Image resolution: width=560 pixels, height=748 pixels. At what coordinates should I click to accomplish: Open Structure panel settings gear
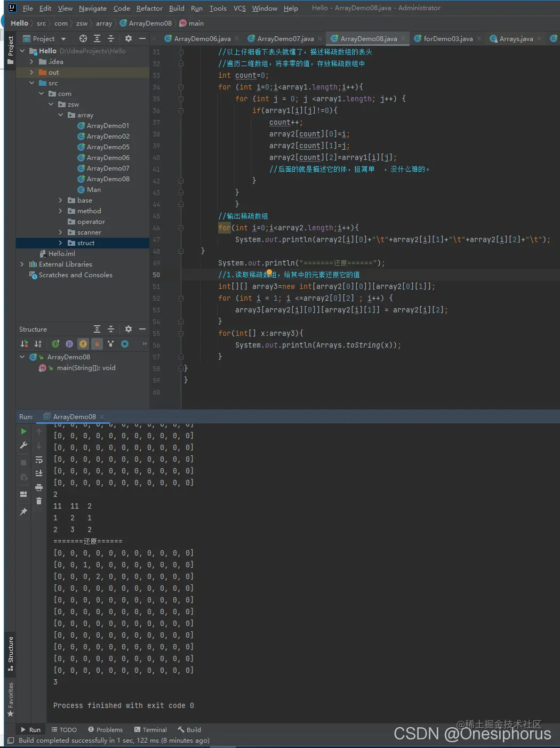tap(129, 329)
